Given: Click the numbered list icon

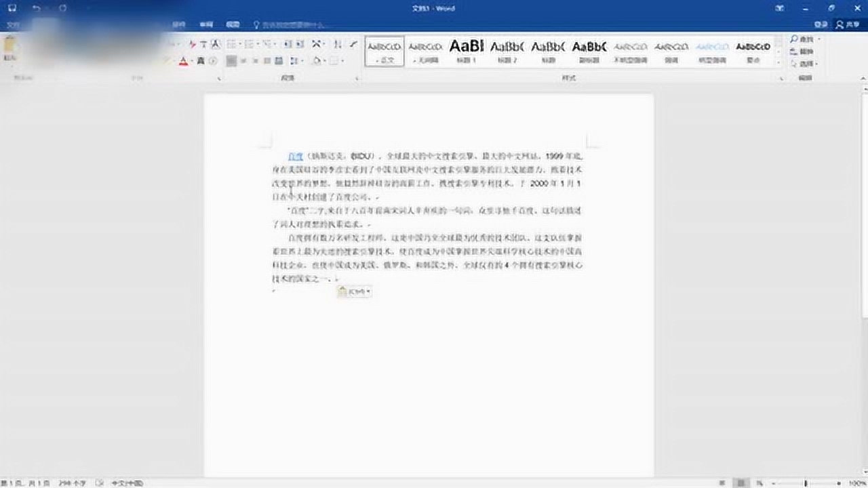Looking at the screenshot, I should point(251,44).
